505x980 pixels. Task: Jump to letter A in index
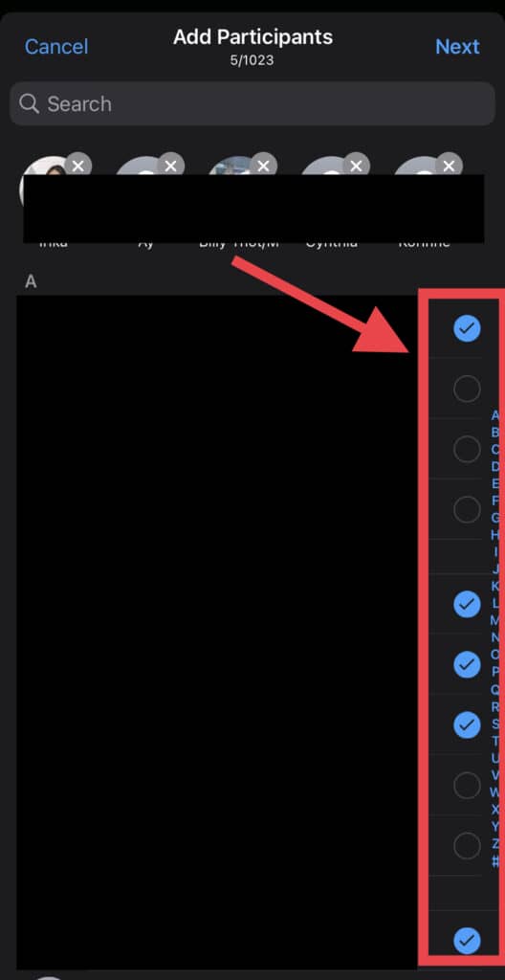click(495, 415)
